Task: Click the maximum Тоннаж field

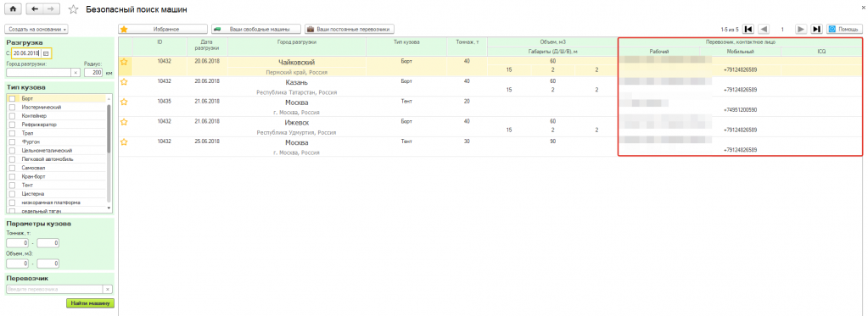Action: click(x=48, y=243)
